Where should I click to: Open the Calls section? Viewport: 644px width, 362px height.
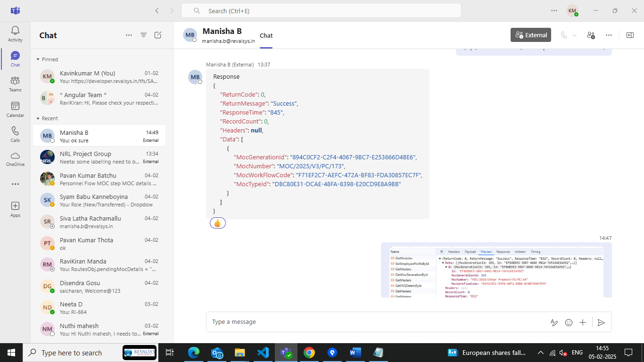15,134
